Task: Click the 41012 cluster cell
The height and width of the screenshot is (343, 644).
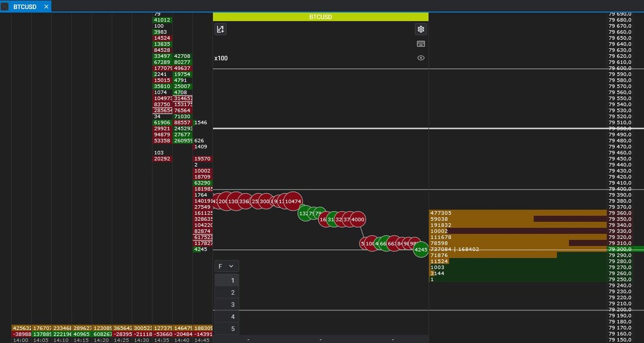Action: point(162,20)
